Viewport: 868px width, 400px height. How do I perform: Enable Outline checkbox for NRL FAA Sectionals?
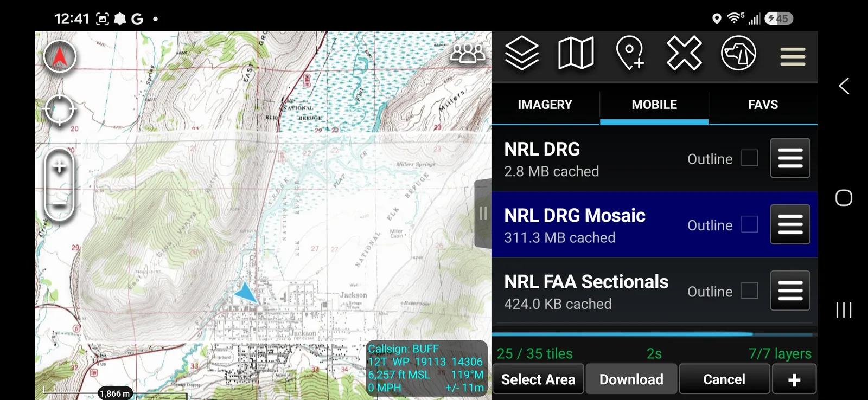[x=750, y=291]
